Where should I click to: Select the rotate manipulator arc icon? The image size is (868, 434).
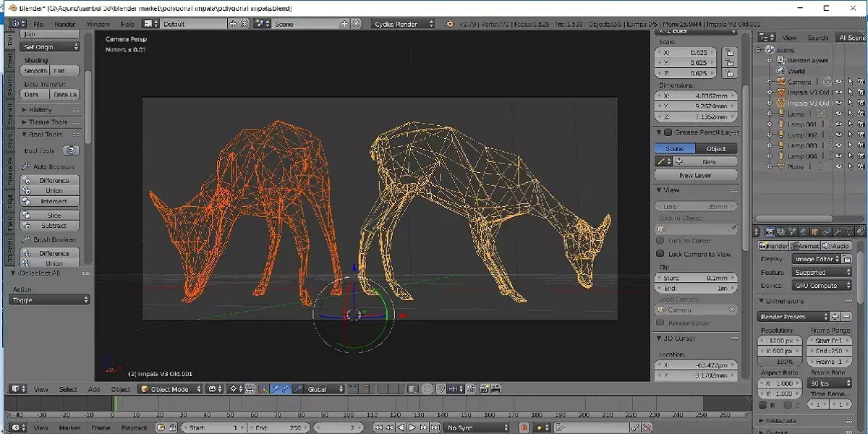286,389
